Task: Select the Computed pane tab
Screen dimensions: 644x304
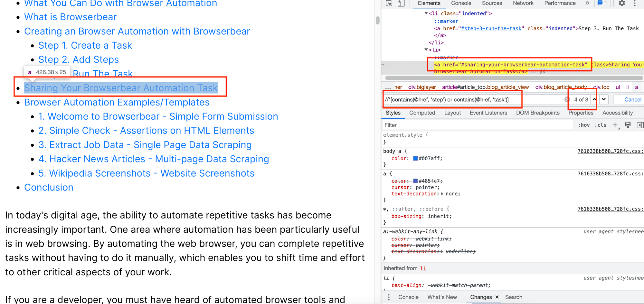Action: [x=422, y=113]
